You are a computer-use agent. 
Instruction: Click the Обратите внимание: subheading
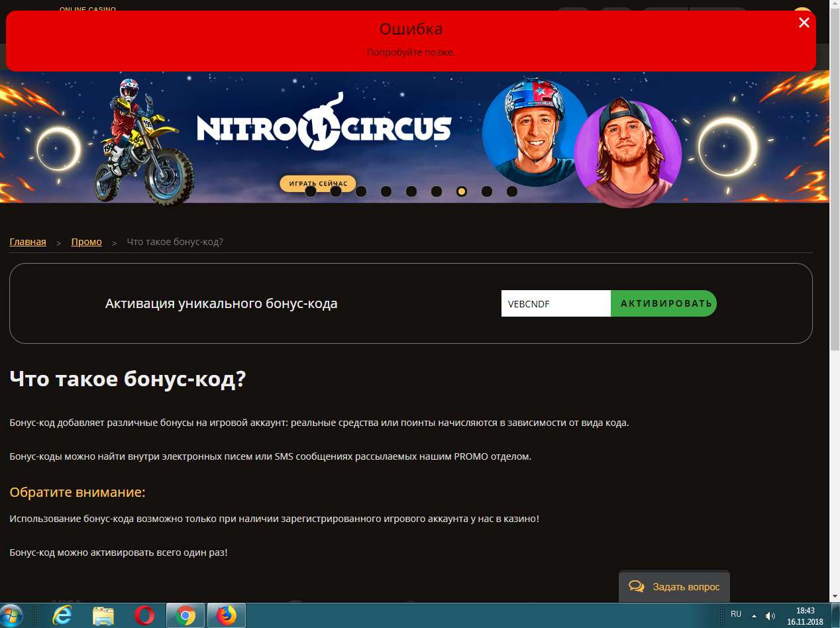[x=77, y=492]
